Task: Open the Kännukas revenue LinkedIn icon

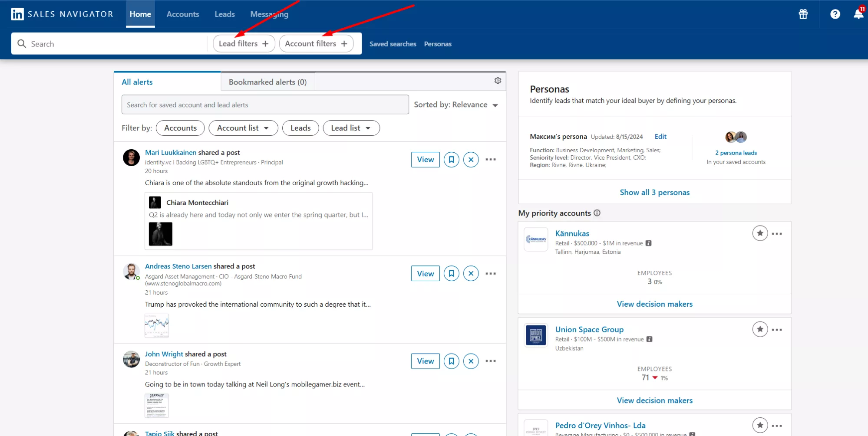Action: pyautogui.click(x=648, y=243)
